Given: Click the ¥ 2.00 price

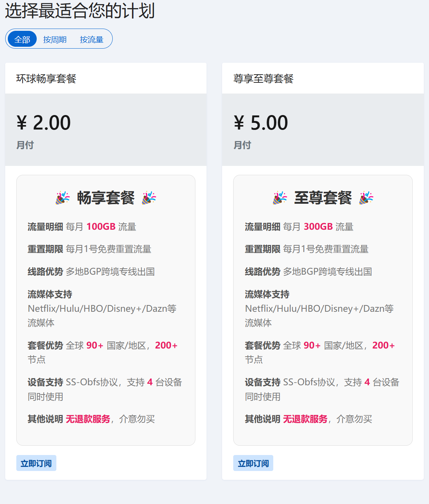Looking at the screenshot, I should 43,123.
